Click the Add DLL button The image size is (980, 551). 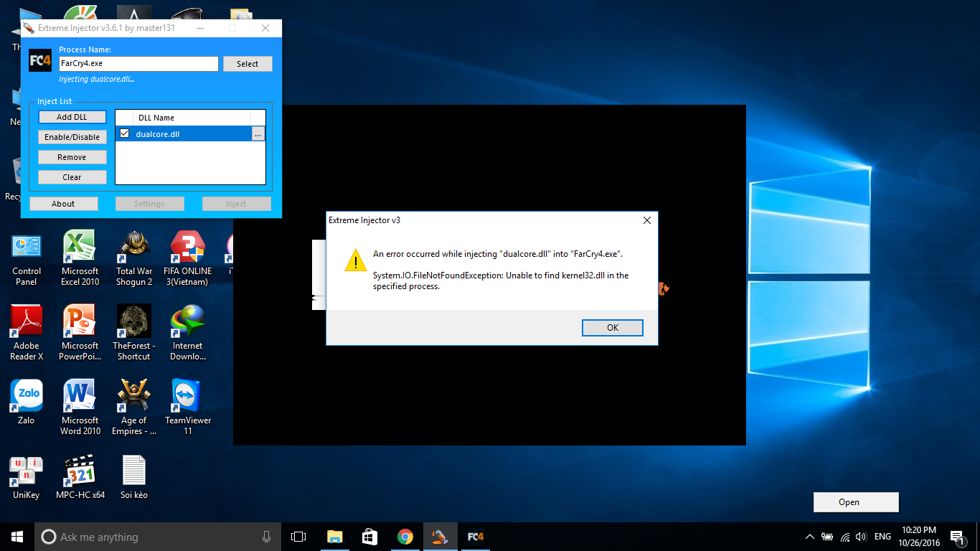tap(72, 117)
